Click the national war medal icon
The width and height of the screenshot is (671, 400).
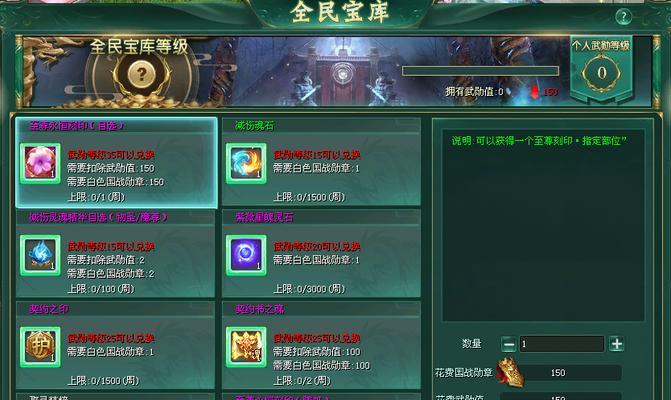click(x=510, y=373)
